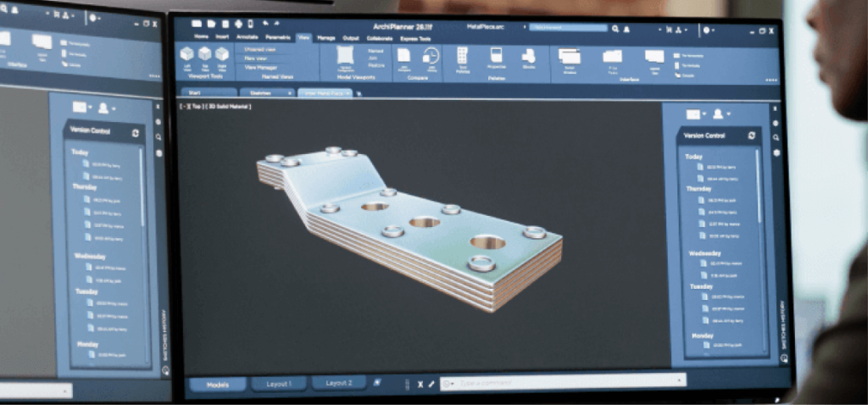Open the Parametric ribbon tab
Viewport: 868px width, 405px height.
(x=278, y=37)
